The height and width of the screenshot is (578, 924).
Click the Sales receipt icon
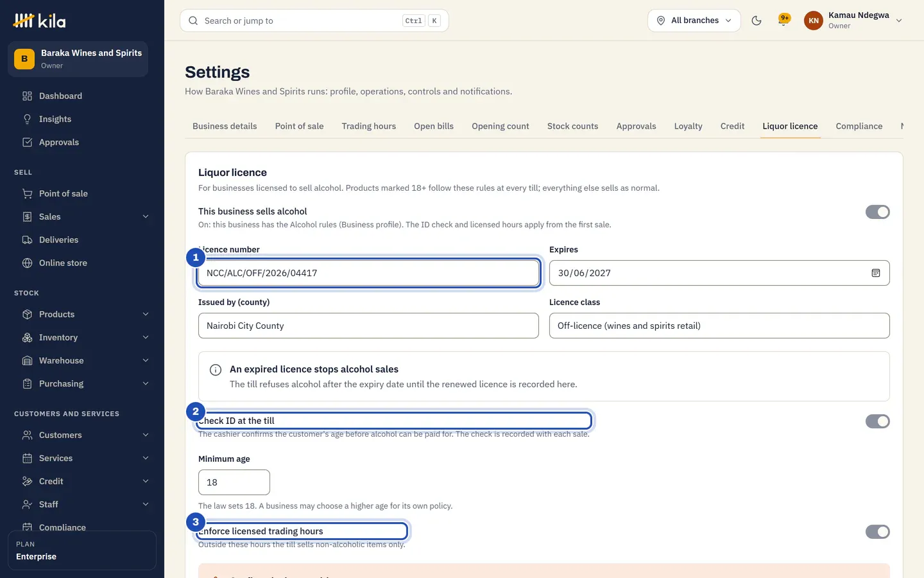[27, 217]
